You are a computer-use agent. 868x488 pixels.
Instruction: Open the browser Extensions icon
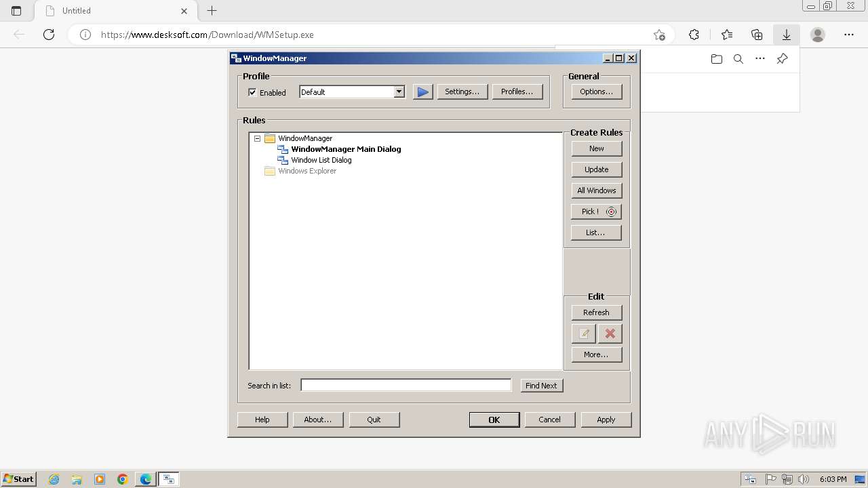coord(694,35)
